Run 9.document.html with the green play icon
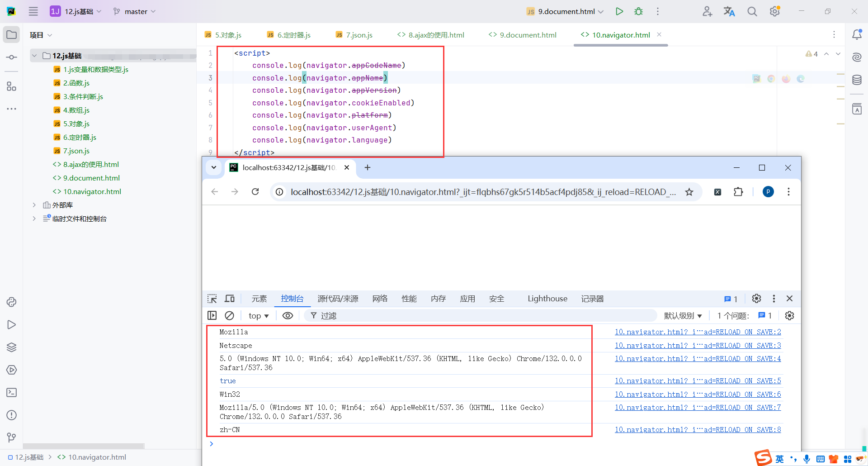868x466 pixels. (x=619, y=11)
